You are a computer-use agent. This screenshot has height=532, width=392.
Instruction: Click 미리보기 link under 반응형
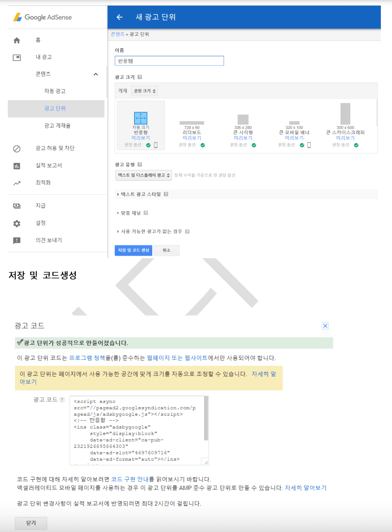coord(141,138)
